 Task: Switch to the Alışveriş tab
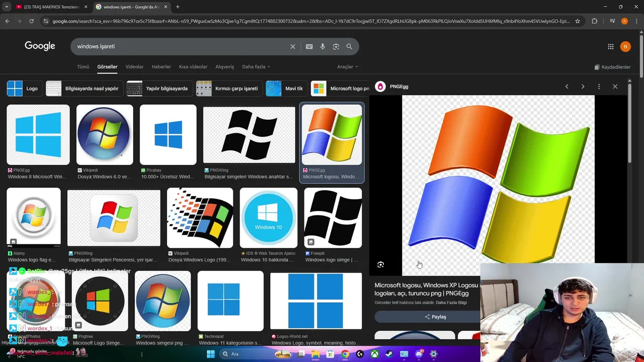coord(225,67)
